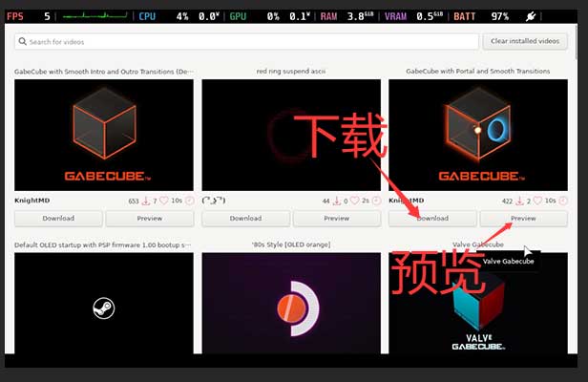The image size is (588, 382).
Task: Download GabeCube with Smooth Intro and Outro video
Action: coord(58,219)
